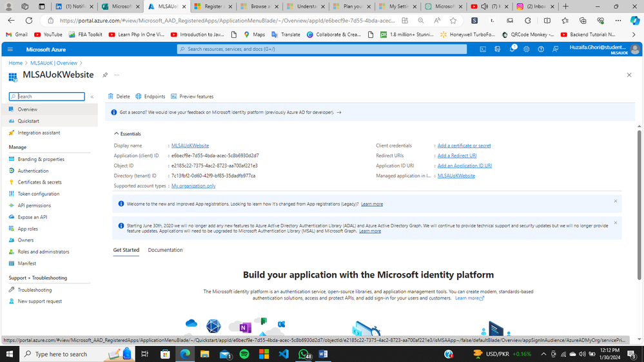644x362 pixels.
Task: Click Delete in the command bar
Action: (119, 97)
